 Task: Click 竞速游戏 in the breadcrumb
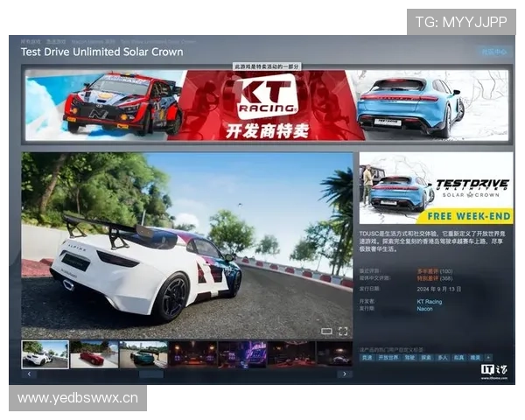point(55,40)
